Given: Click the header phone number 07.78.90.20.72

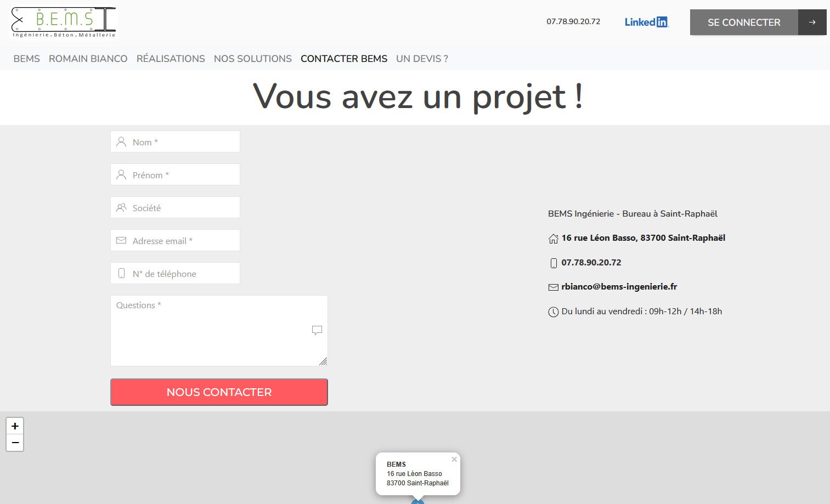Looking at the screenshot, I should click(573, 22).
